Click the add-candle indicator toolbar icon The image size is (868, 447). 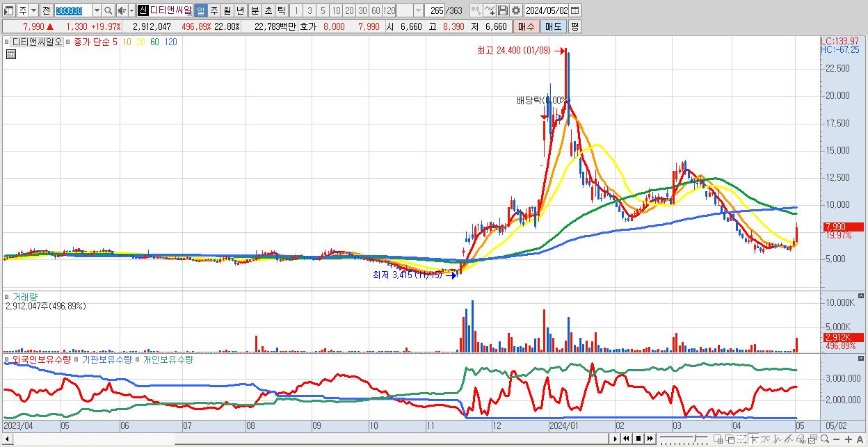coord(476,10)
